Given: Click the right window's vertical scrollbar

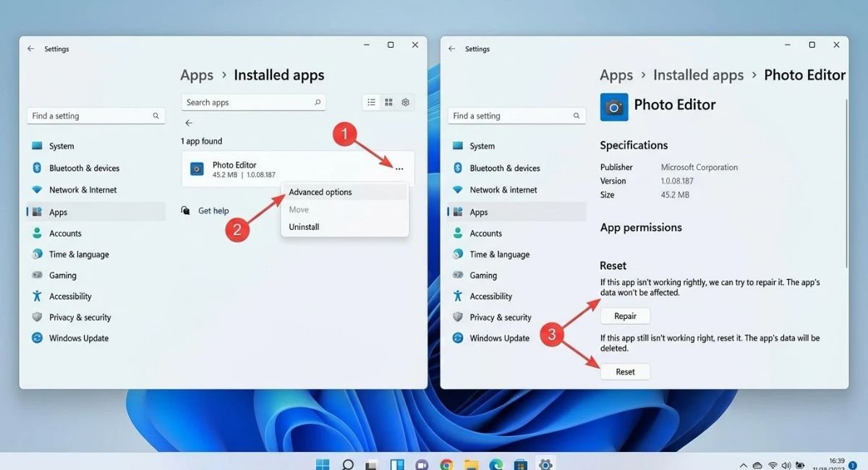Looking at the screenshot, I should (846, 183).
